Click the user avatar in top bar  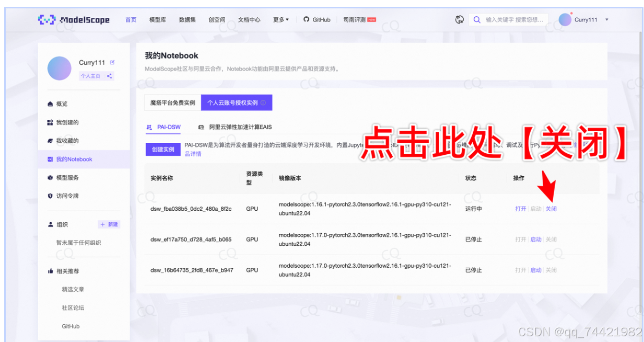(565, 20)
